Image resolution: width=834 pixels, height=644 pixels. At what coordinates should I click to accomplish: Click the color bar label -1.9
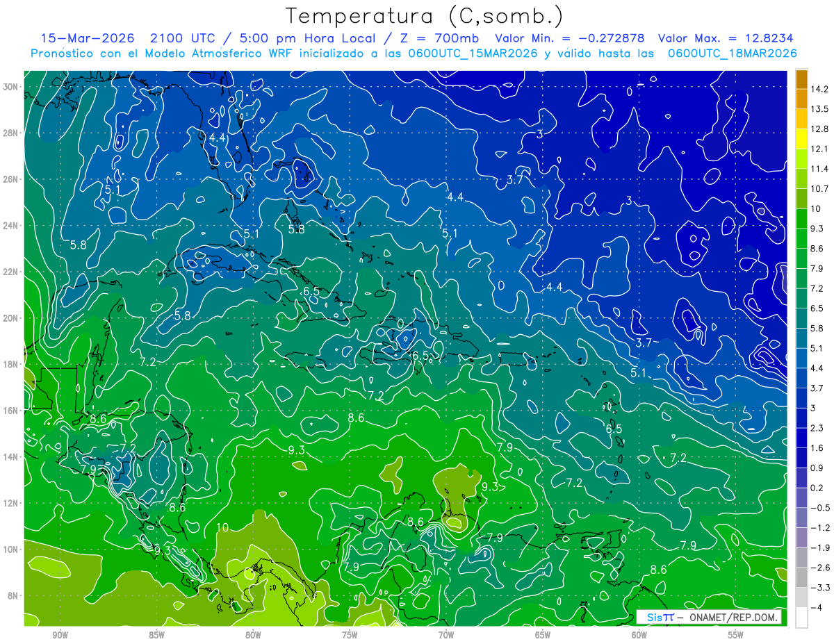coord(820,547)
